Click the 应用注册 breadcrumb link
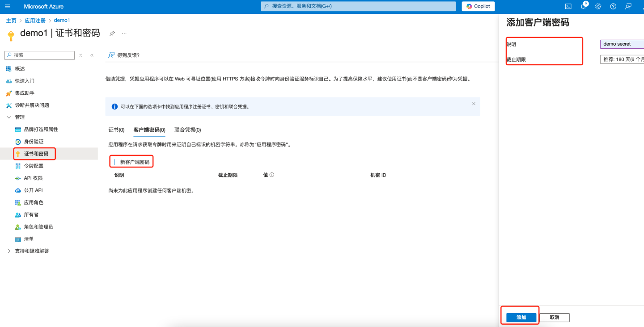This screenshot has height=327, width=644. [x=35, y=21]
